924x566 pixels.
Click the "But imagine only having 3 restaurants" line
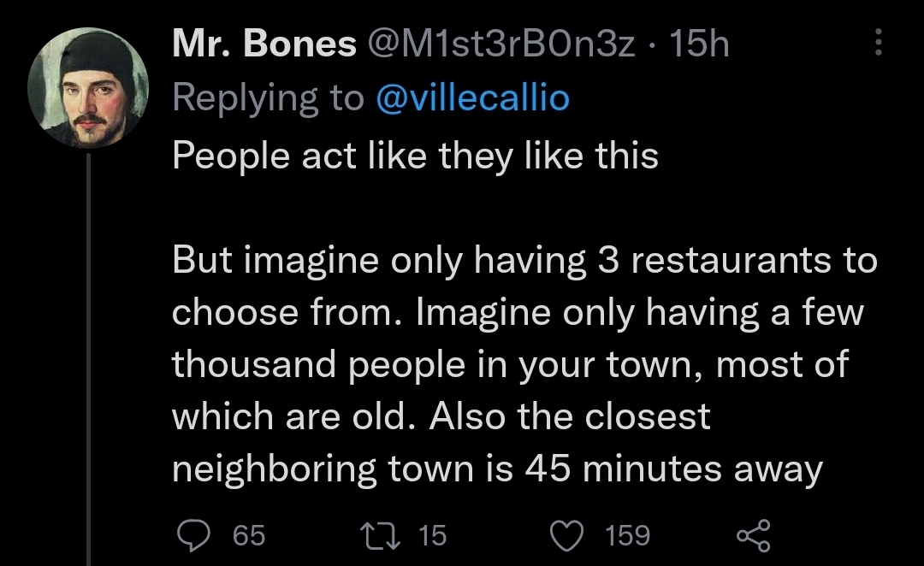point(524,261)
